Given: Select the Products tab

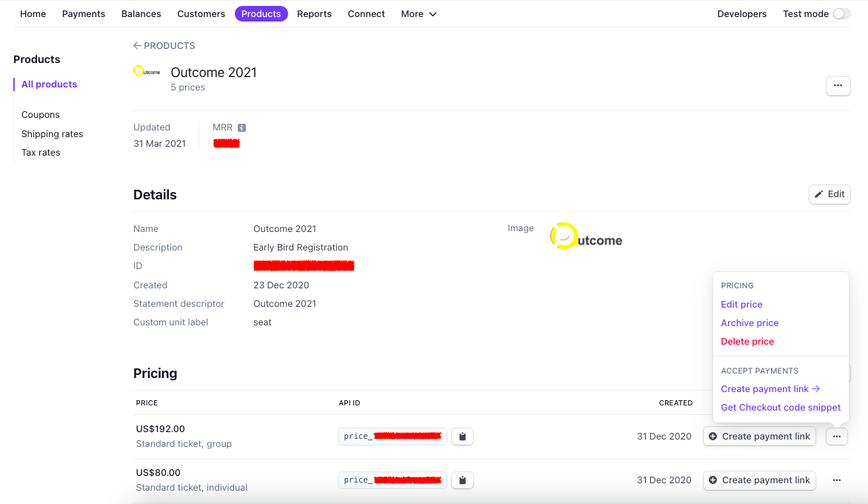Looking at the screenshot, I should point(261,14).
